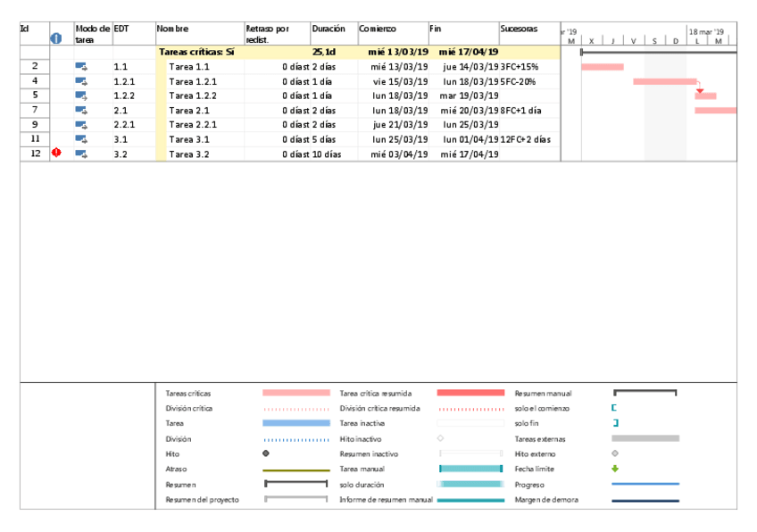The image size is (757, 532).
Task: Select the 'Tarea 2.2.1' name cell
Action: pyautogui.click(x=205, y=125)
